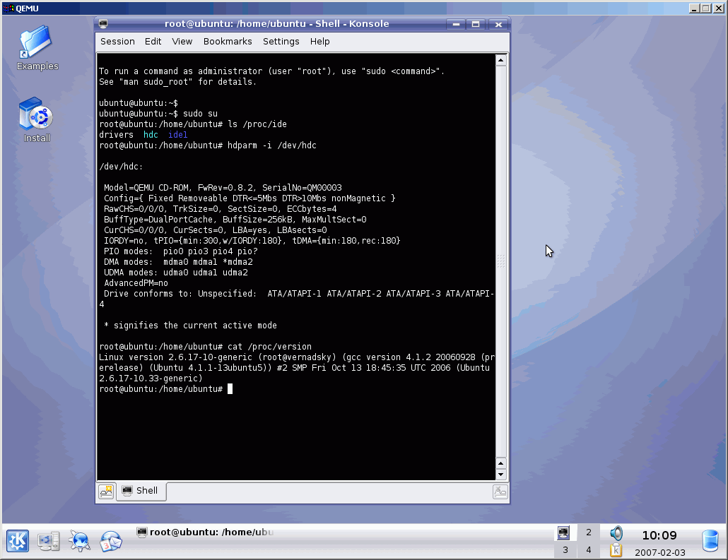Select the Shell session tab

coord(141,491)
